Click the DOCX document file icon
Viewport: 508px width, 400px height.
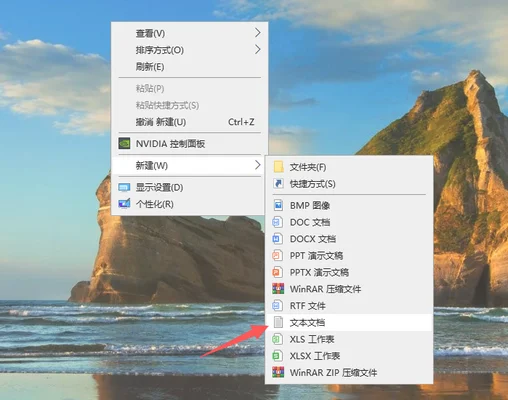278,239
